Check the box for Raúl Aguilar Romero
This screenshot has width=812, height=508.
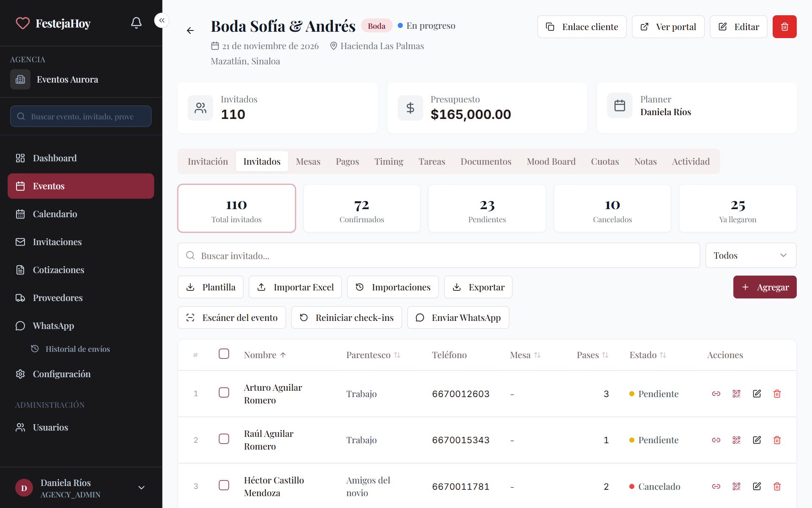click(224, 439)
